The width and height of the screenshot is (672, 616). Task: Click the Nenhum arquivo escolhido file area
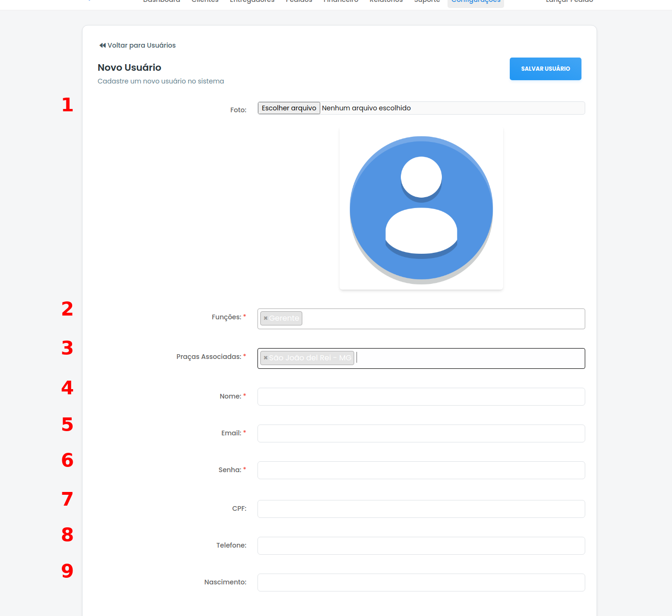tap(366, 108)
